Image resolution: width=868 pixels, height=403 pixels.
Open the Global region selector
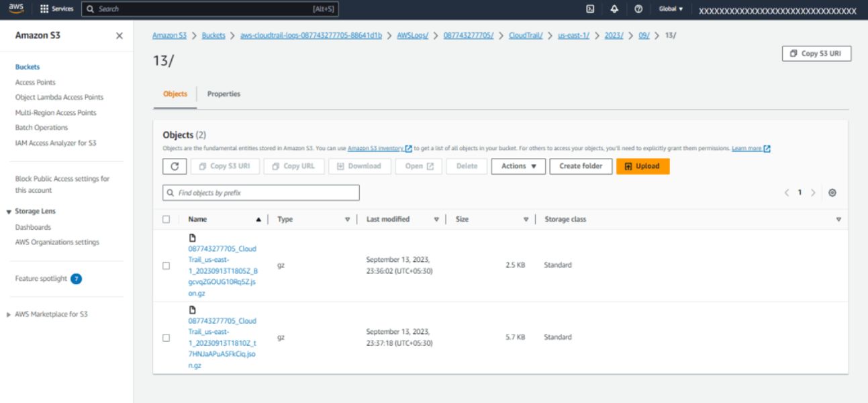(x=671, y=9)
